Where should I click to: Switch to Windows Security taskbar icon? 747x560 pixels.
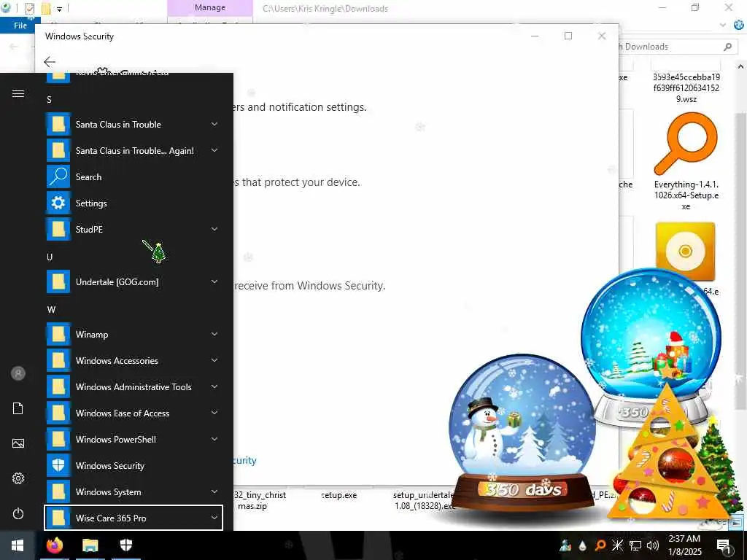point(125,545)
